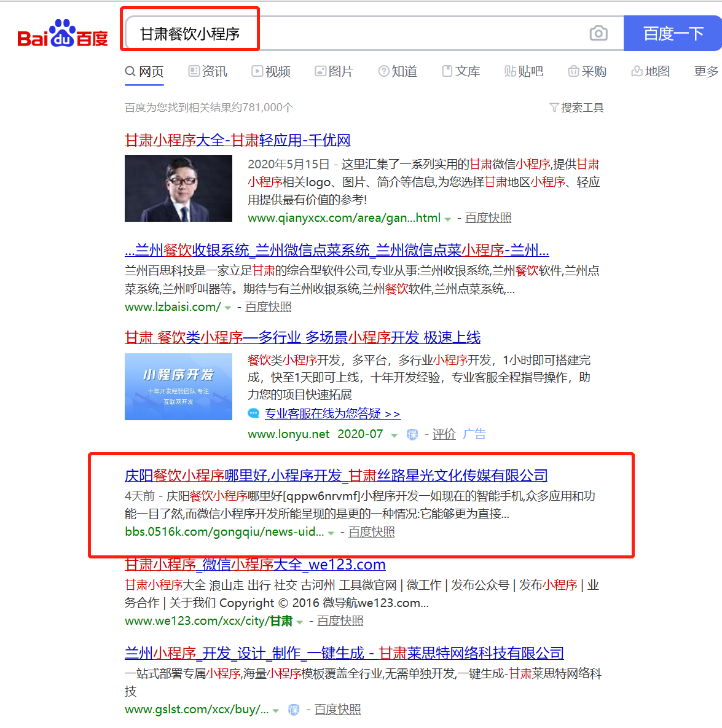Expand dropdown arrow beside bbs.0516k.com URL

coord(331,533)
